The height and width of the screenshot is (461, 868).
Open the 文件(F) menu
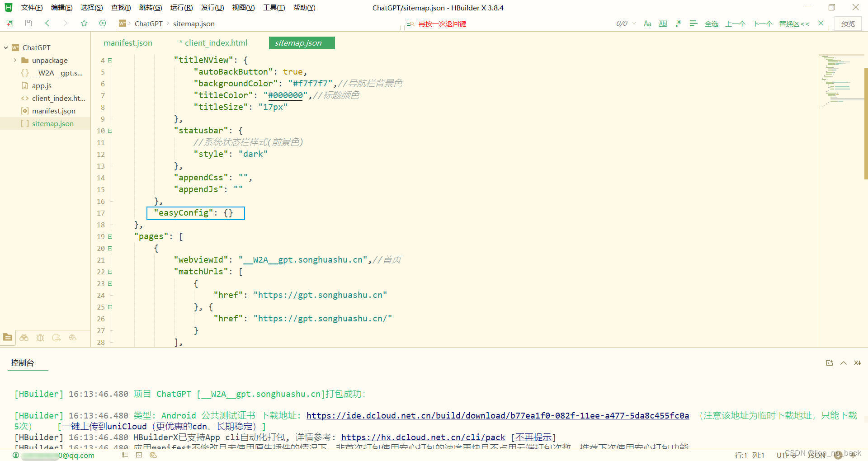(32, 8)
